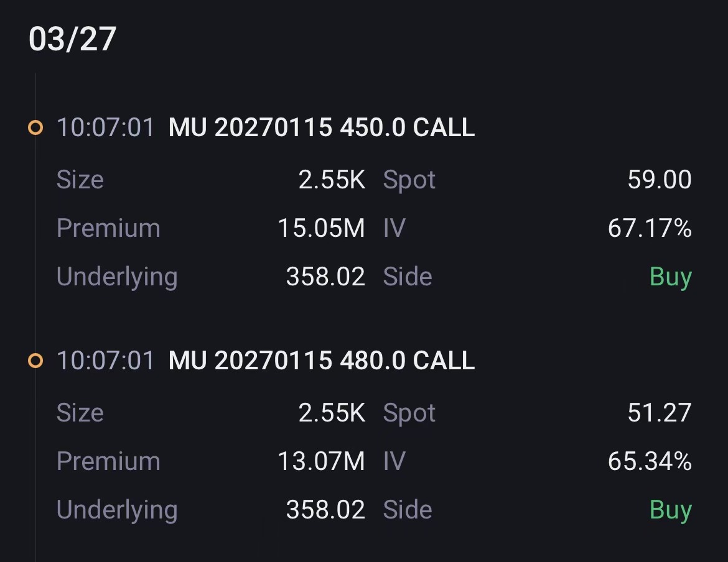This screenshot has width=728, height=562.
Task: Select the 59.00 spot price
Action: [660, 180]
